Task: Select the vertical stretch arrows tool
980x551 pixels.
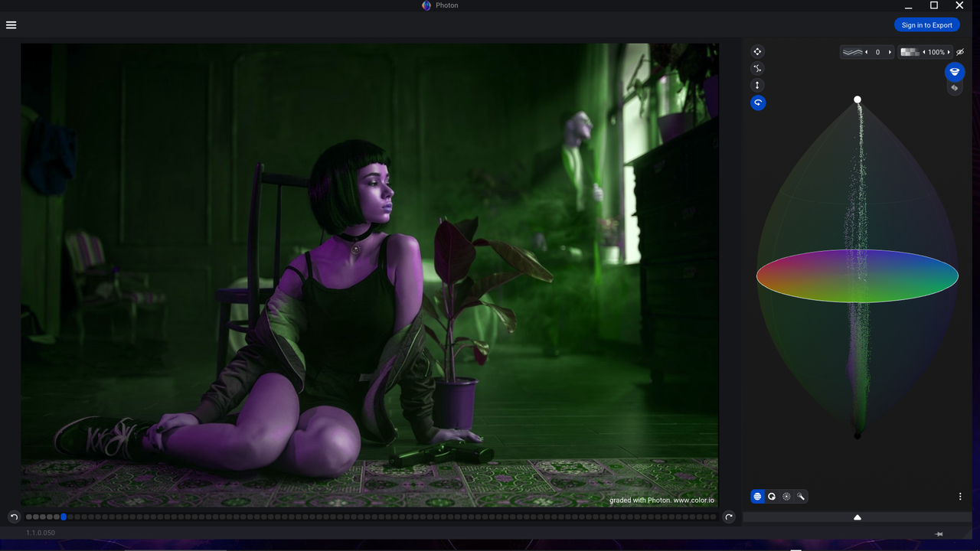Action: point(757,85)
